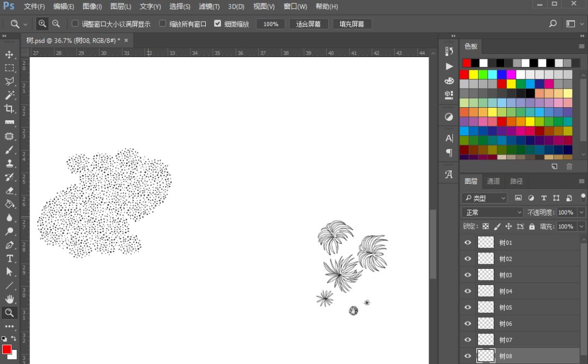Select the Clone Stamp tool

click(9, 163)
